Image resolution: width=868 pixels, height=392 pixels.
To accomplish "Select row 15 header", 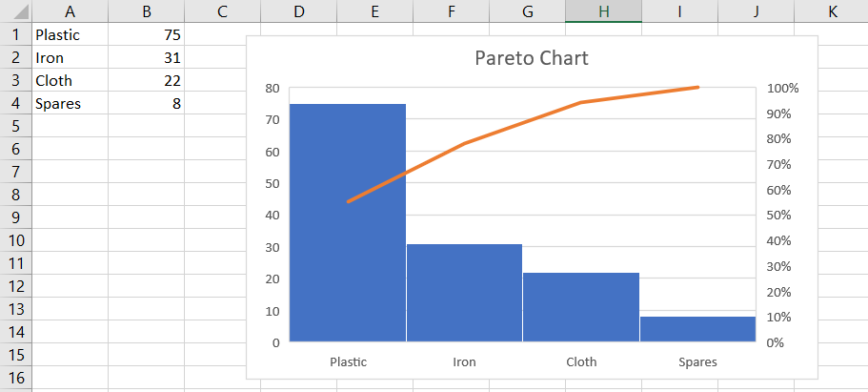I will tap(16, 354).
